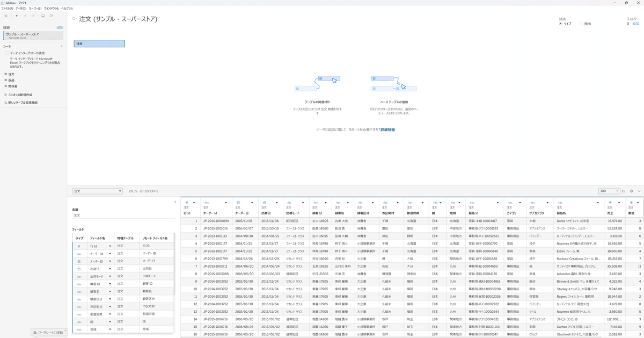Screen dimensions: 644x338
Task: Select サンプル - スーパーストア connection
Action: pos(33,35)
